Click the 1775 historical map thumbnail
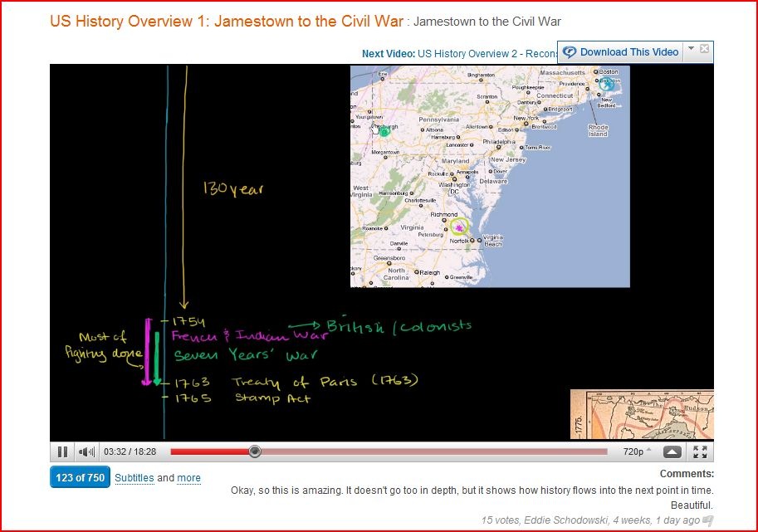 point(642,414)
